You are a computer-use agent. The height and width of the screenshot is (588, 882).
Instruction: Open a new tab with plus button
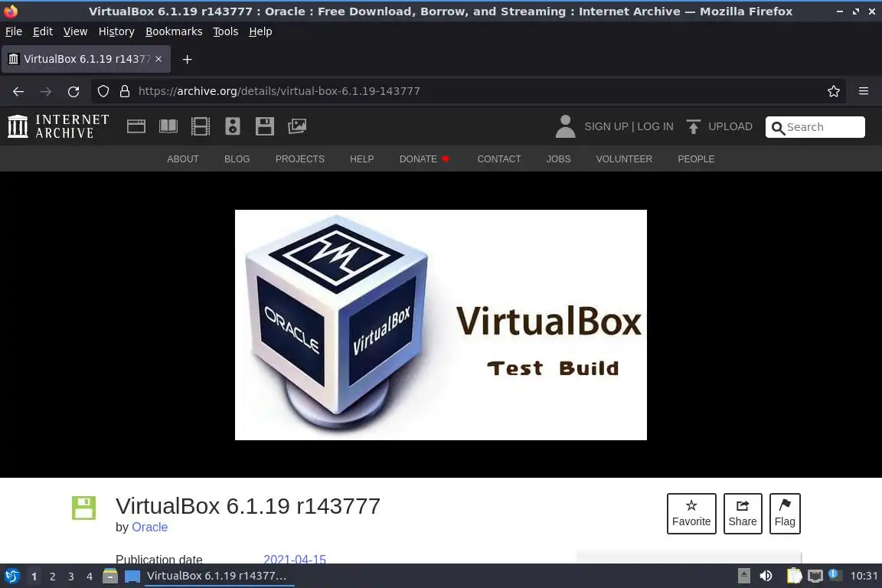point(188,60)
